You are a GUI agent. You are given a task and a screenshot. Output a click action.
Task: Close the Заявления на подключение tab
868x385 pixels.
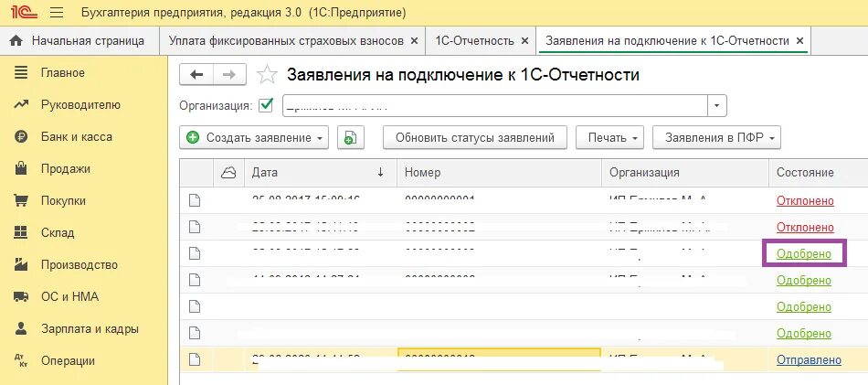(x=799, y=41)
